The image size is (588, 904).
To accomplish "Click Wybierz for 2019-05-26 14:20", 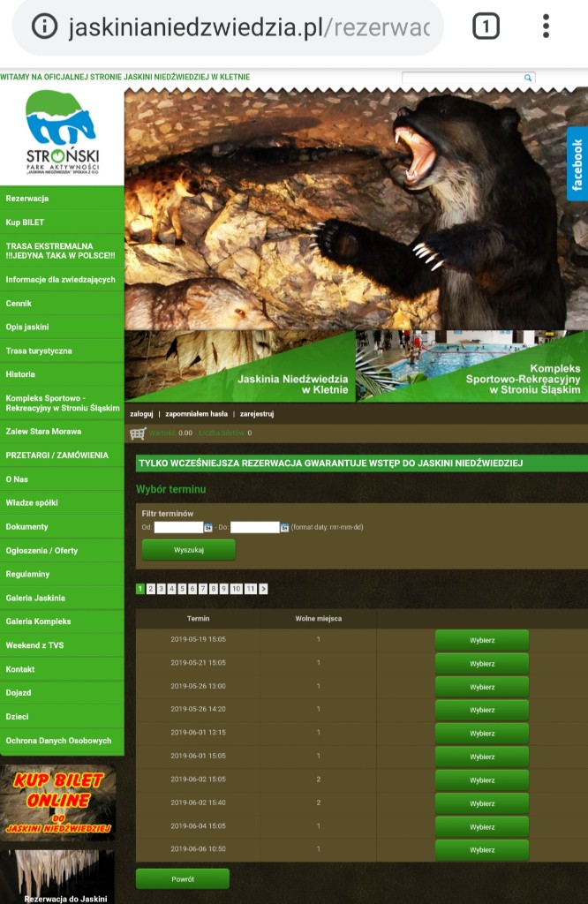I will 482,711.
